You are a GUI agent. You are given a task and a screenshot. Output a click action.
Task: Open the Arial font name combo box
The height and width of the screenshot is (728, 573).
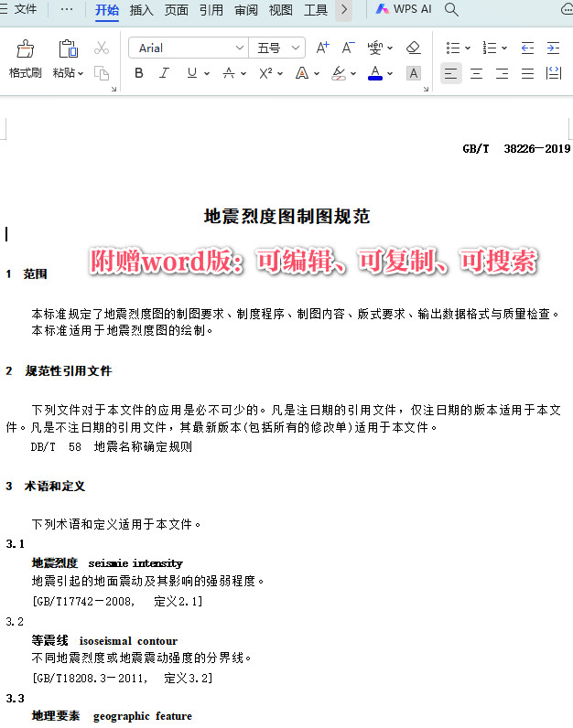tap(189, 48)
